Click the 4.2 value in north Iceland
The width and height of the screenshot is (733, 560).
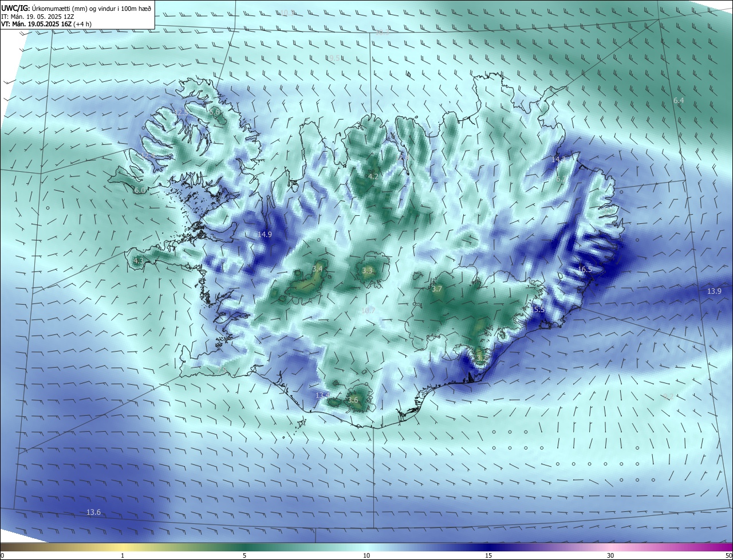point(373,176)
